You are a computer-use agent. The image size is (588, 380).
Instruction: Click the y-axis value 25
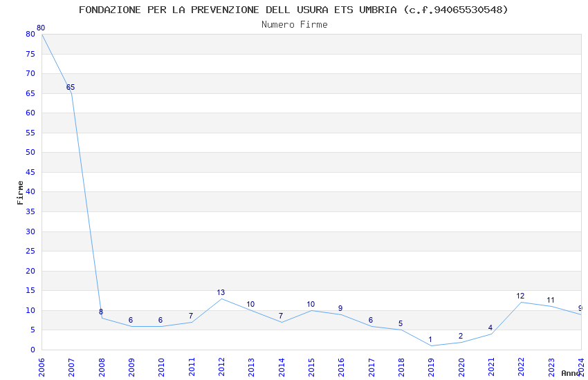30,251
